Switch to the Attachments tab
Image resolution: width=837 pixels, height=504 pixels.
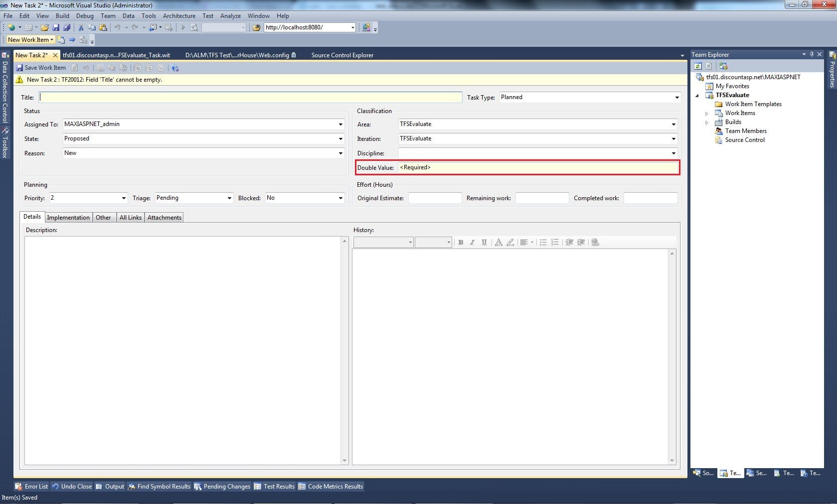[x=165, y=218]
